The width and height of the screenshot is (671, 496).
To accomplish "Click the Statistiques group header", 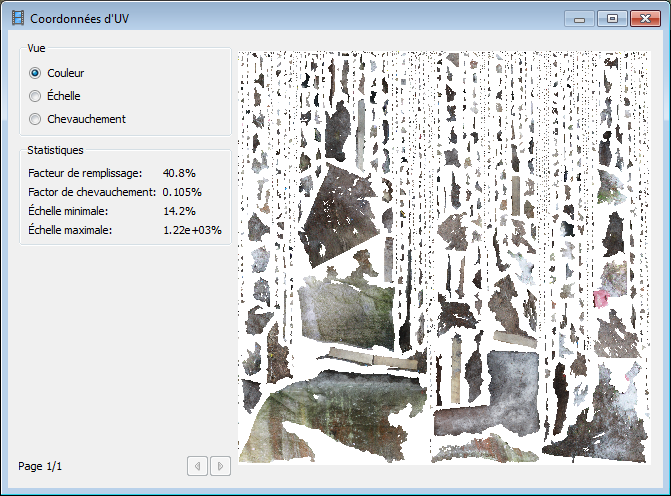I will click(x=55, y=150).
